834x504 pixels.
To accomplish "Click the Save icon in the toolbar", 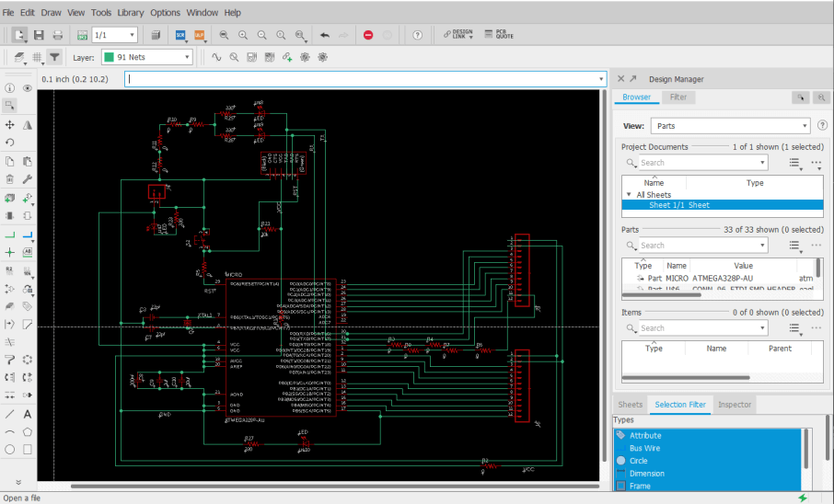I will [39, 35].
